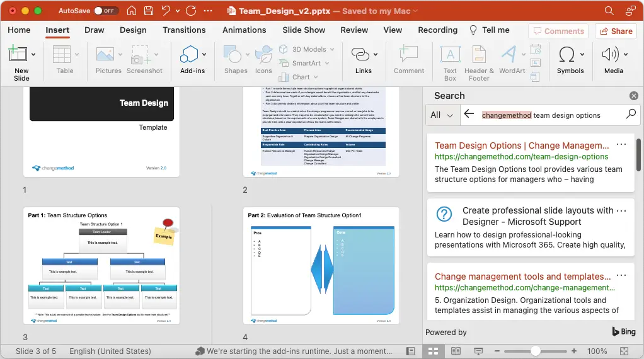
Task: Switch to the Home tab
Action: click(x=19, y=30)
